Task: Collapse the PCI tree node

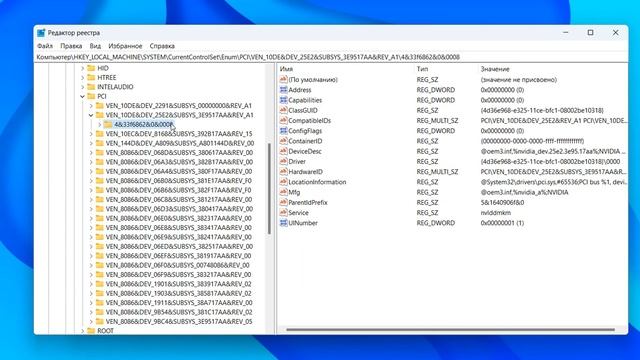Action: (83, 96)
